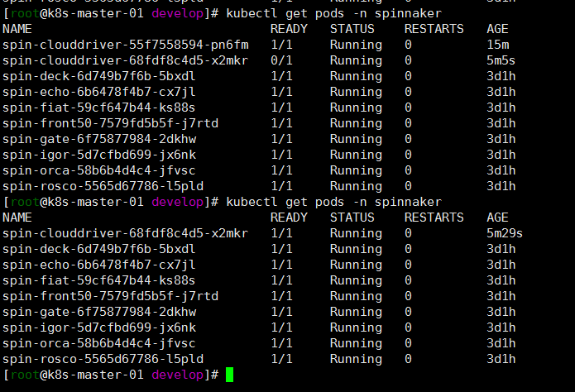Click the green cursor block at the prompt
The image size is (575, 392).
229,375
